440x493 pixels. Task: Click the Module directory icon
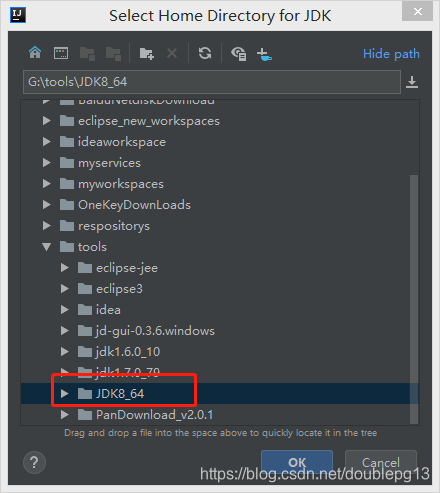coord(113,53)
